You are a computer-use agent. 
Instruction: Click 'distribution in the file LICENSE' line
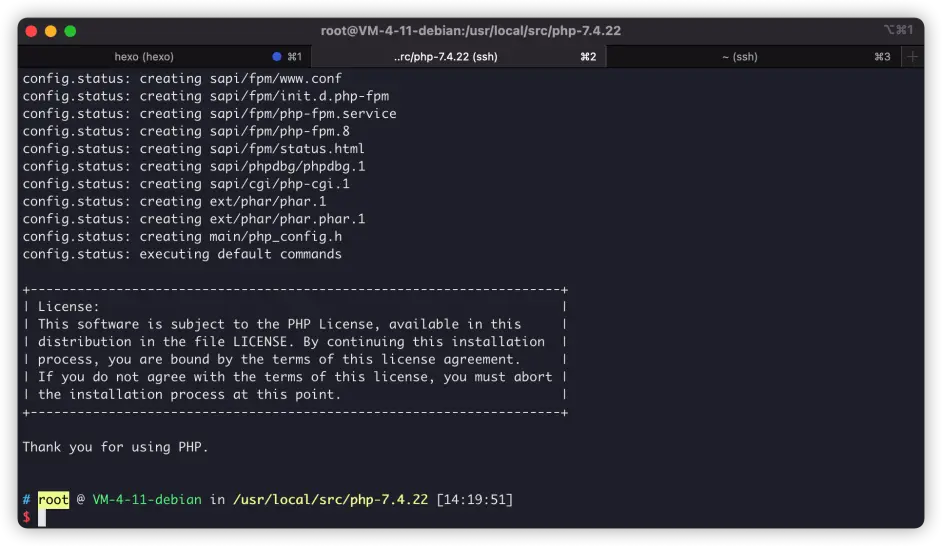(291, 342)
